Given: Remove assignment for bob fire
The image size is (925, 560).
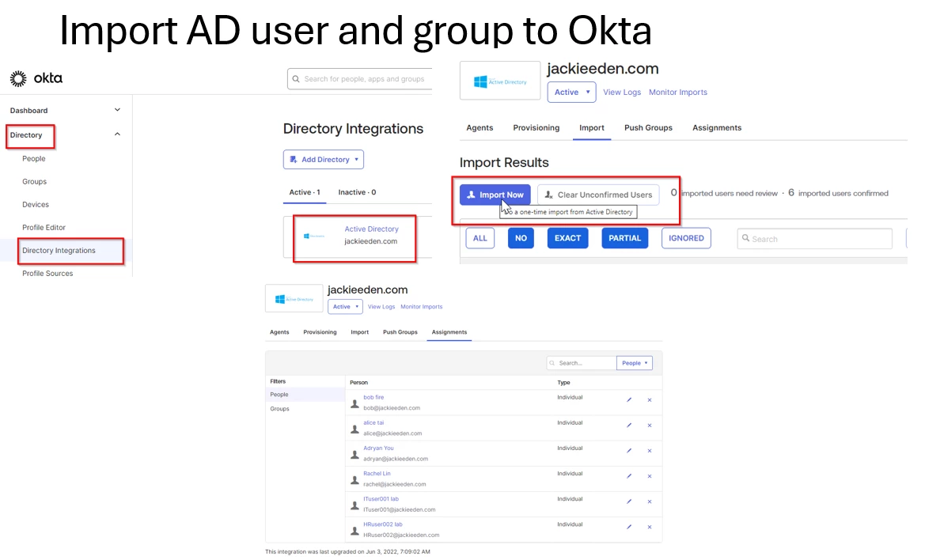Looking at the screenshot, I should [650, 399].
